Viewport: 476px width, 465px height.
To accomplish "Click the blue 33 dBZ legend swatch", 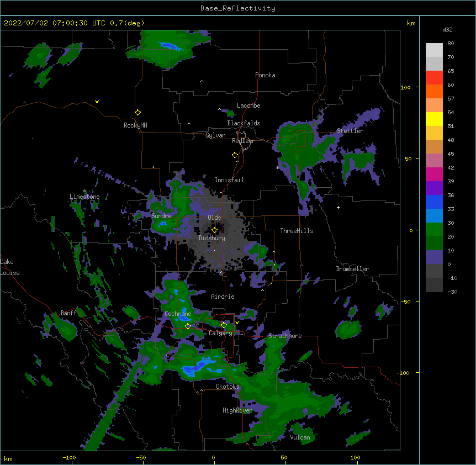I will 434,202.
